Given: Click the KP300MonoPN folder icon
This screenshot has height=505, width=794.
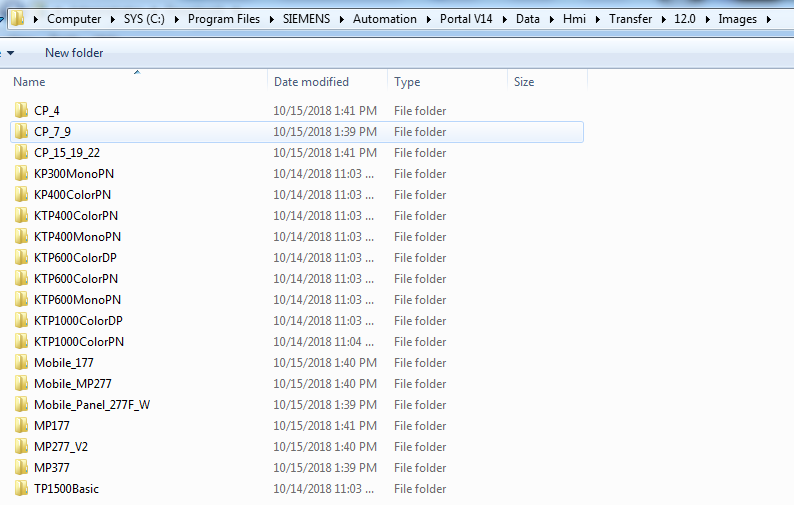Looking at the screenshot, I should click(x=21, y=173).
